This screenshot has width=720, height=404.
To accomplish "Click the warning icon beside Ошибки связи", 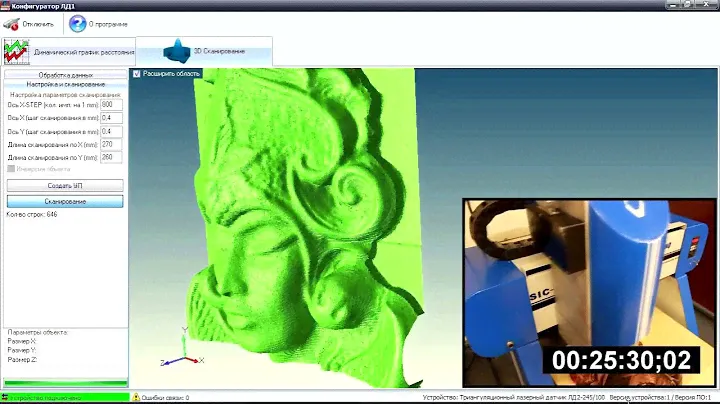I will point(136,397).
